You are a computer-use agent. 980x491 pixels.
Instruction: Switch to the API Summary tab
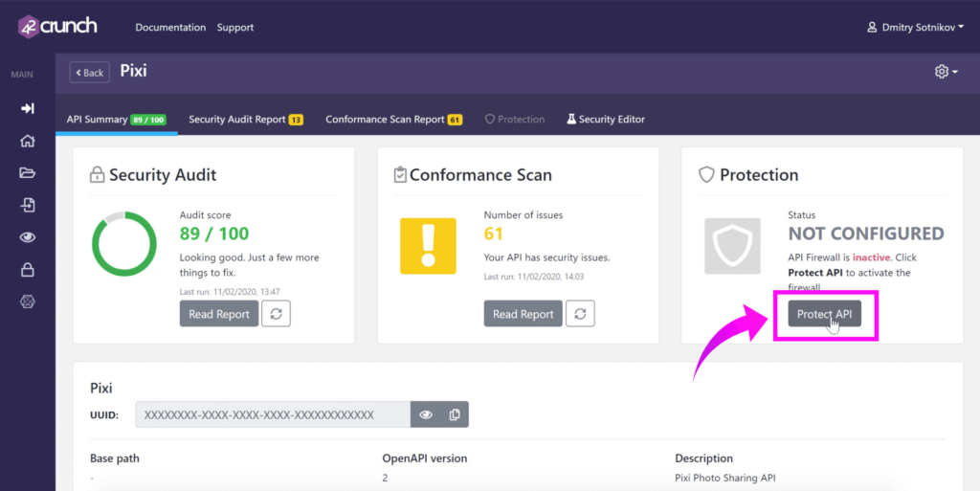(x=116, y=120)
